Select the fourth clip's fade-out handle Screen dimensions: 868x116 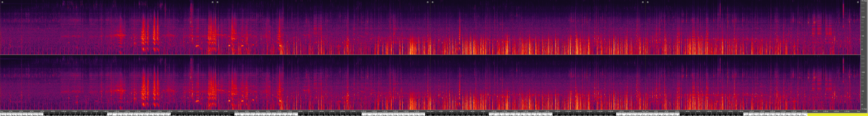[858, 2]
